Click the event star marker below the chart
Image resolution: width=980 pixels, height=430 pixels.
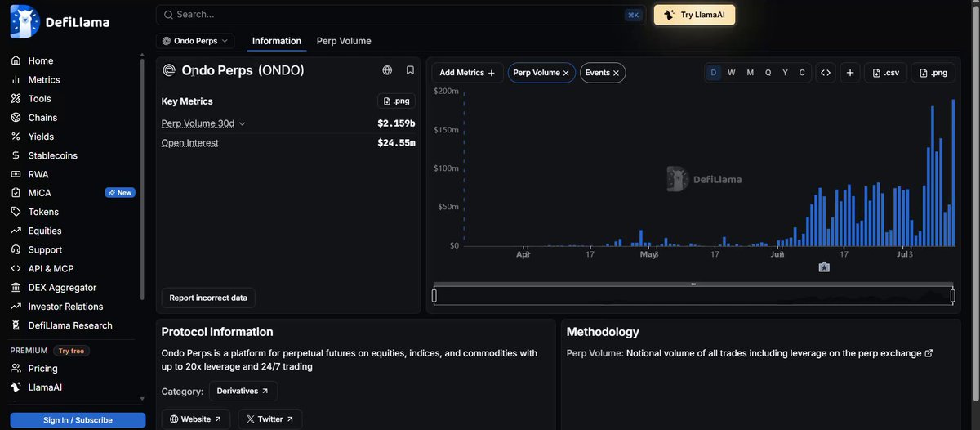point(824,267)
